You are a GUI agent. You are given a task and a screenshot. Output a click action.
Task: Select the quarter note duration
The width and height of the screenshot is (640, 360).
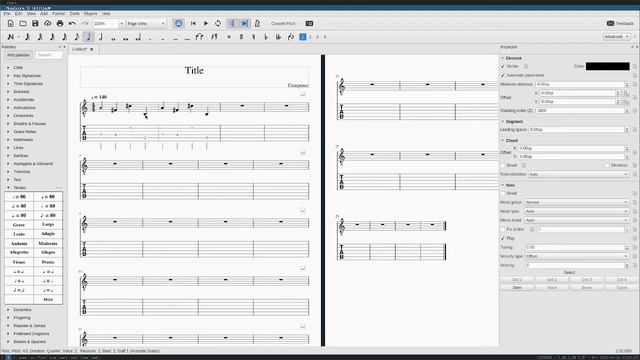(89, 37)
